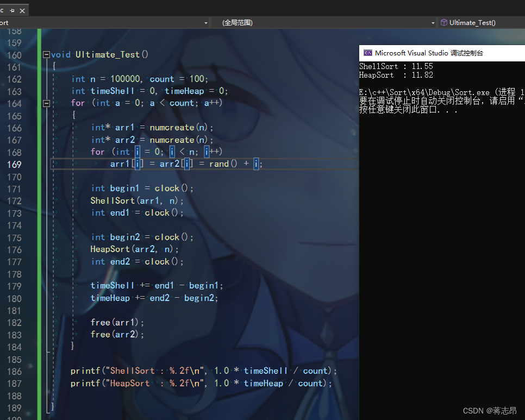Click the Microsoft Visual Studio 调试控制台 title bar

click(442, 53)
